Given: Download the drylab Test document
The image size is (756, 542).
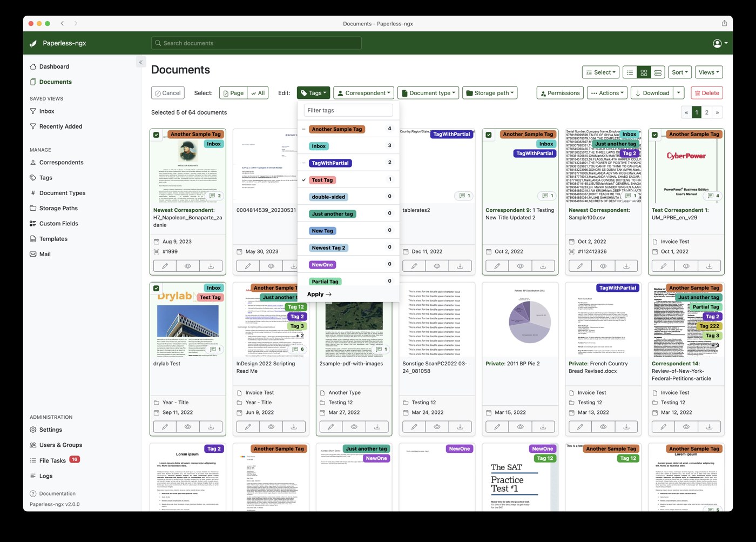Looking at the screenshot, I should pyautogui.click(x=211, y=427).
